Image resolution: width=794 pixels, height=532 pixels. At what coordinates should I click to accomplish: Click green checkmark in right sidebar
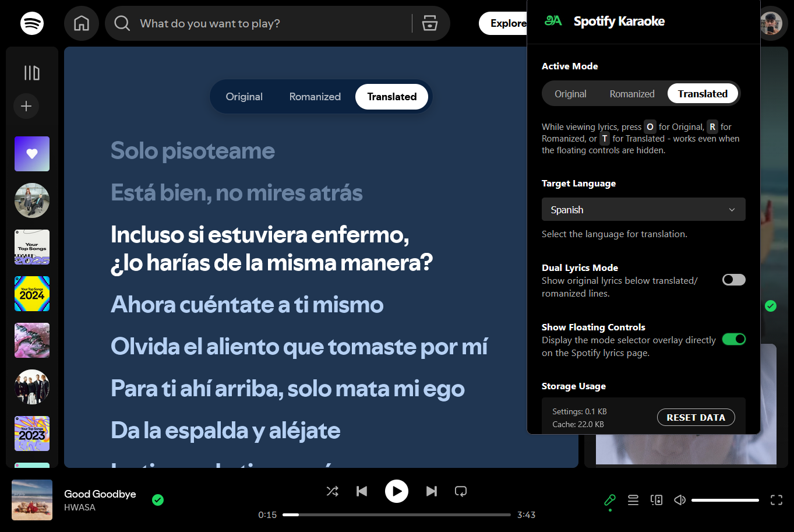click(771, 306)
